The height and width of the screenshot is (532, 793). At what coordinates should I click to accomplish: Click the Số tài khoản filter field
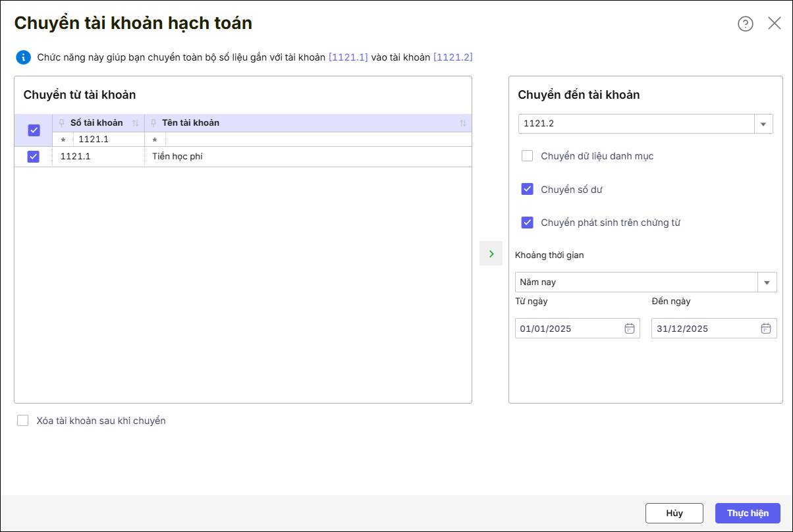pyautogui.click(x=109, y=140)
